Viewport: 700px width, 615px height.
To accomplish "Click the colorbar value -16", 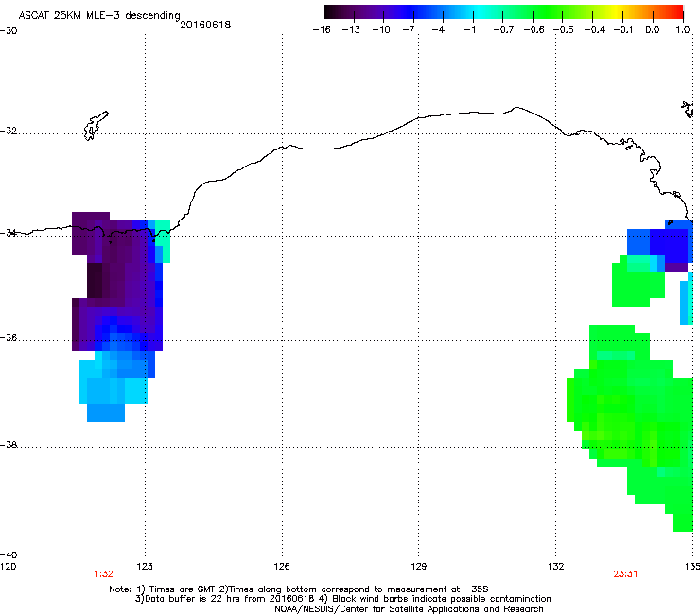I will point(322,30).
